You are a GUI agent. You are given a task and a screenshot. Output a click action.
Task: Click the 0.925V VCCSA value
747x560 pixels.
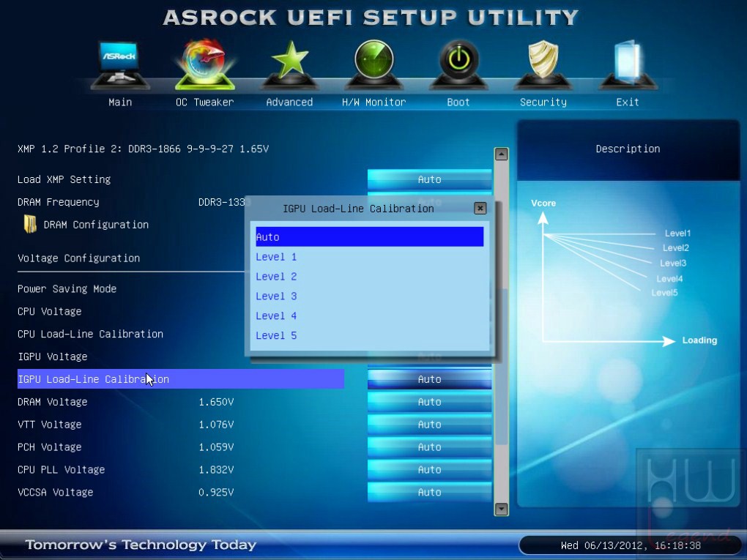(x=216, y=492)
